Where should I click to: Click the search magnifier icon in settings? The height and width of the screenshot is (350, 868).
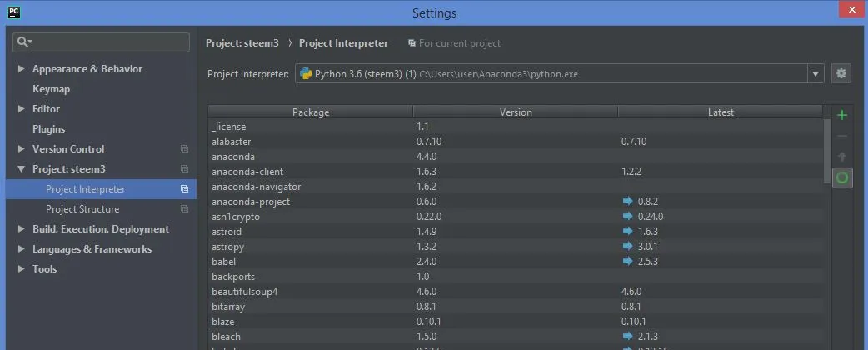[x=24, y=42]
